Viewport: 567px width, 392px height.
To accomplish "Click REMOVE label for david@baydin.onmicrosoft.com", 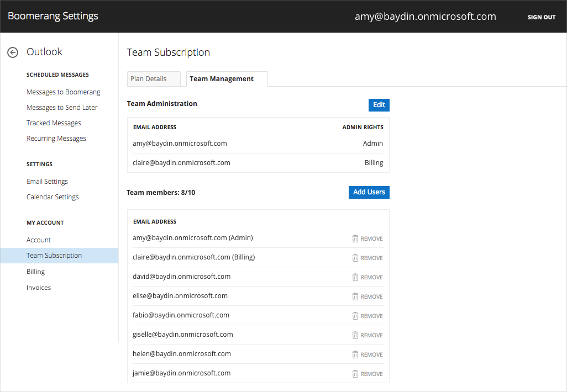I will coord(371,278).
